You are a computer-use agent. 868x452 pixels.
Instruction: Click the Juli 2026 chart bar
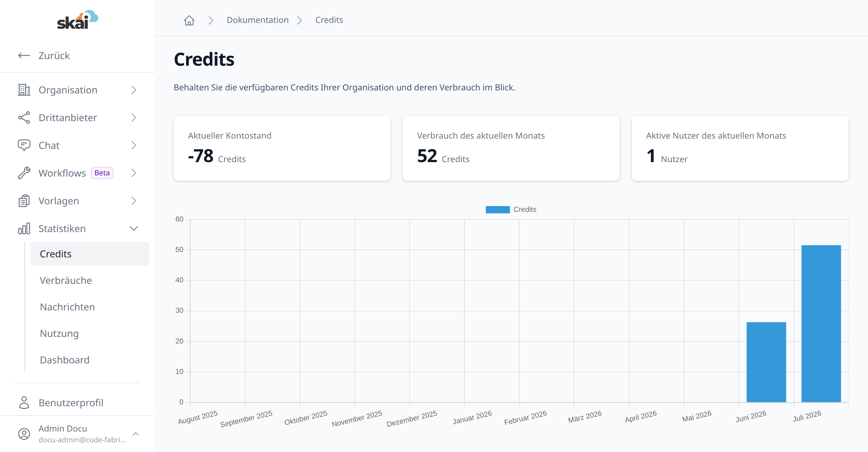(x=821, y=323)
